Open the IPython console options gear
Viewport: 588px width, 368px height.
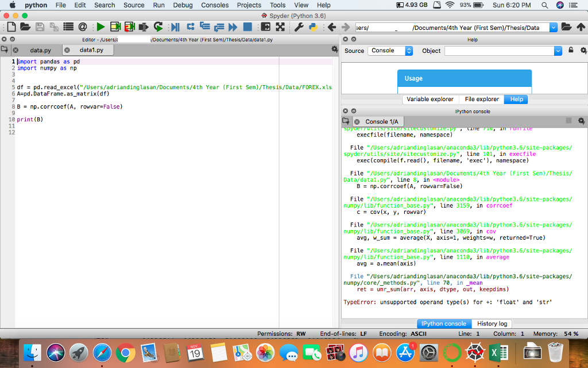coord(582,121)
